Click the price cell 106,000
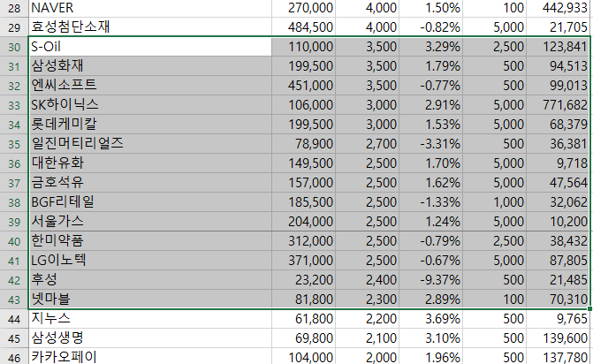The image size is (593, 364). 303,105
